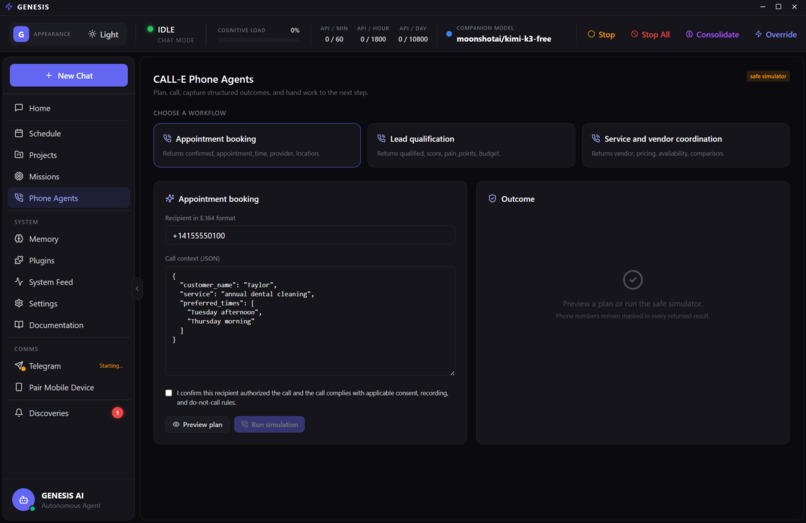Click the System Feed pulse icon
The height and width of the screenshot is (523, 806).
[19, 282]
